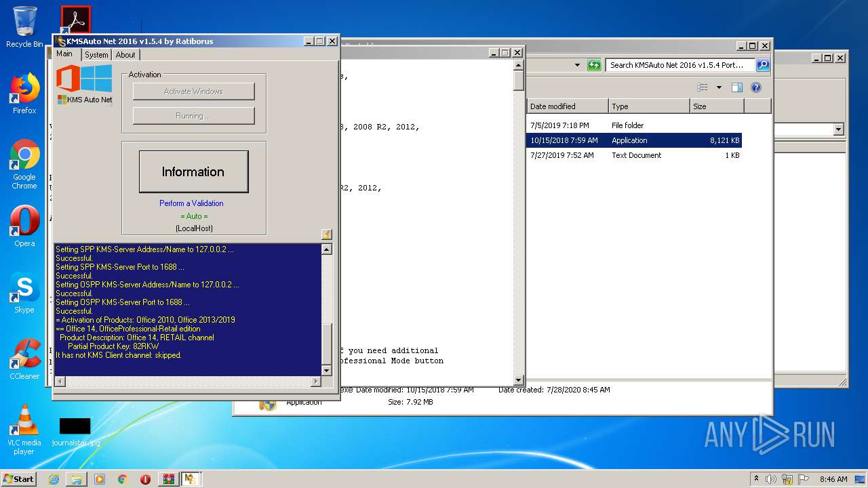Click log line 'Setting SPP KMS-Server Port to 1688 ...'
868x488 pixels.
119,267
